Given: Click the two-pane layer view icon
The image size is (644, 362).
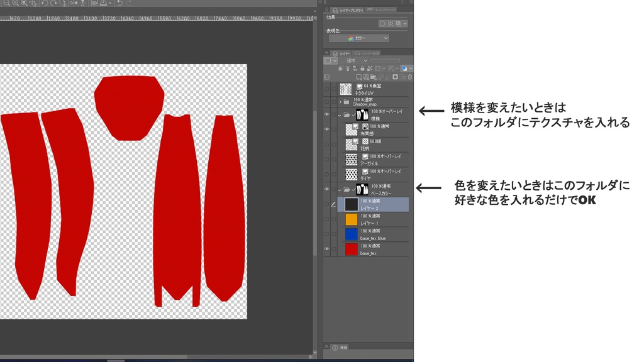Looking at the screenshot, I should point(327,77).
